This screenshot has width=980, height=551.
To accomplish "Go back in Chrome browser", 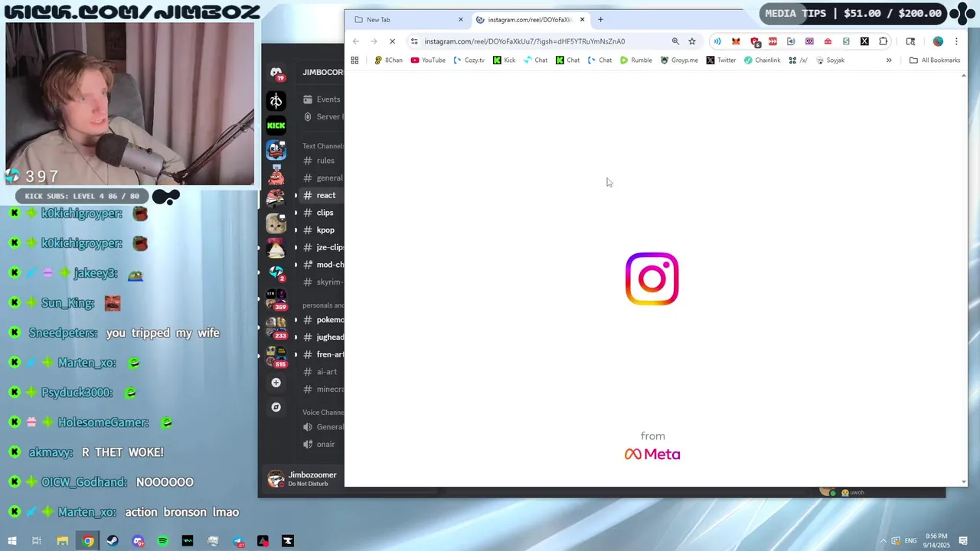I will click(x=356, y=41).
